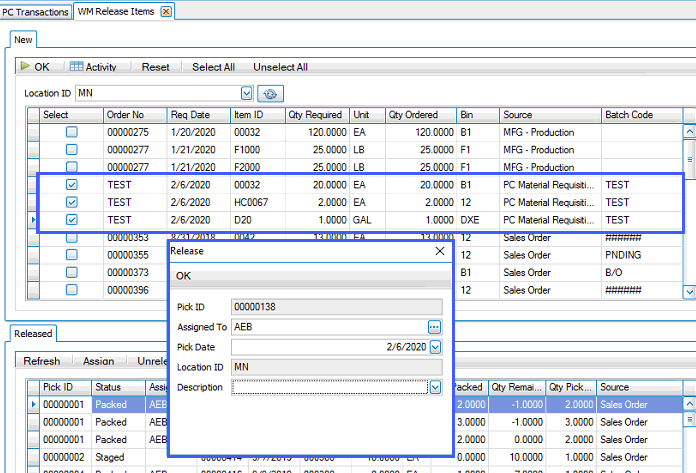
Task: Open the Pick Date calendar dropdown
Action: coord(435,347)
